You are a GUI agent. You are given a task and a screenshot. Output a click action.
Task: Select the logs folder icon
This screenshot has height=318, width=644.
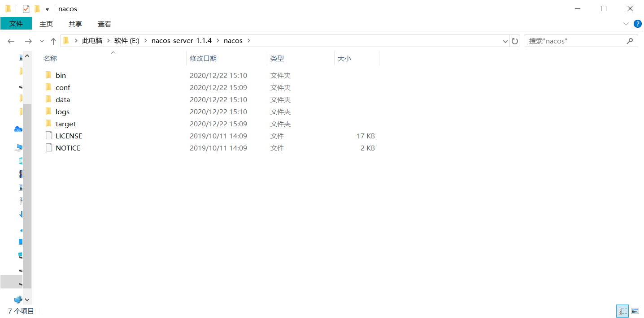pyautogui.click(x=49, y=111)
